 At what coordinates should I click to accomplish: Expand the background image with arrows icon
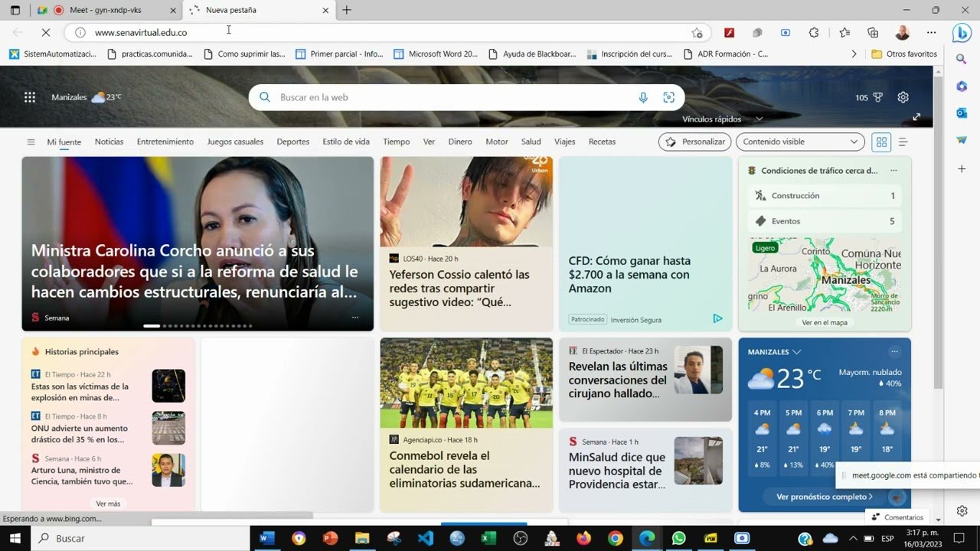[916, 117]
